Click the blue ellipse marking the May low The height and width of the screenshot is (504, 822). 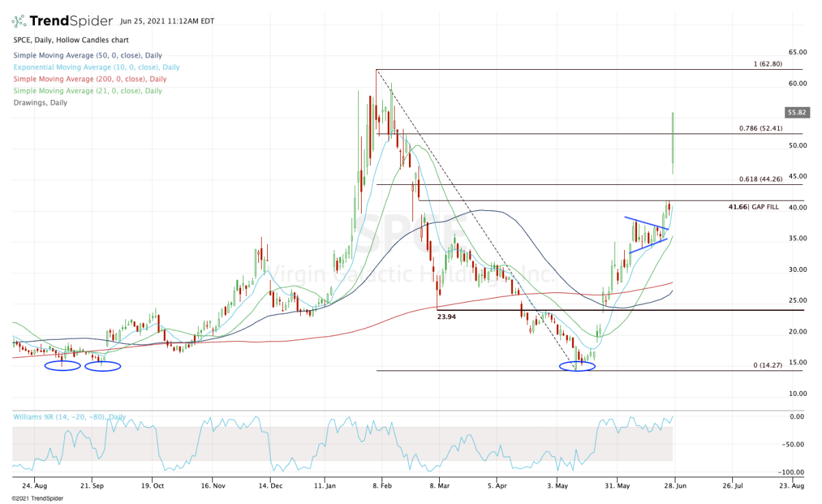[577, 366]
